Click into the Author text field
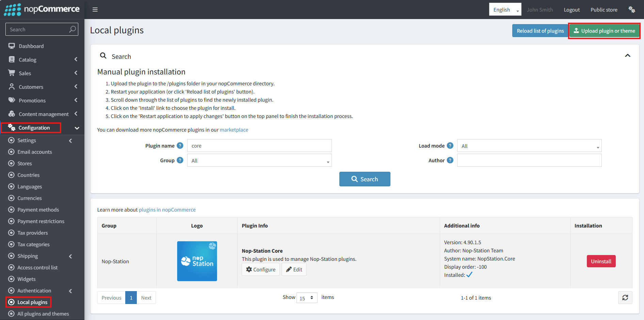Image resolution: width=644 pixels, height=320 pixels. [529, 160]
